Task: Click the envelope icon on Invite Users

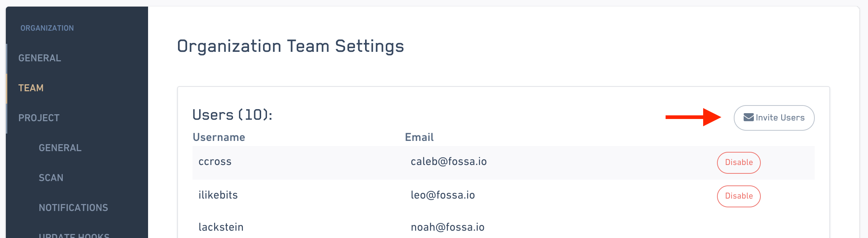Action: pyautogui.click(x=748, y=118)
